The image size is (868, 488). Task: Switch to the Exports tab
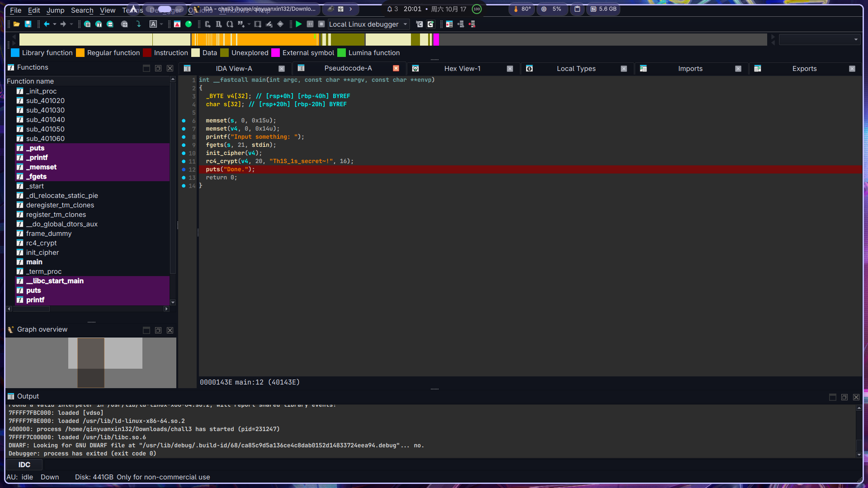(x=804, y=69)
